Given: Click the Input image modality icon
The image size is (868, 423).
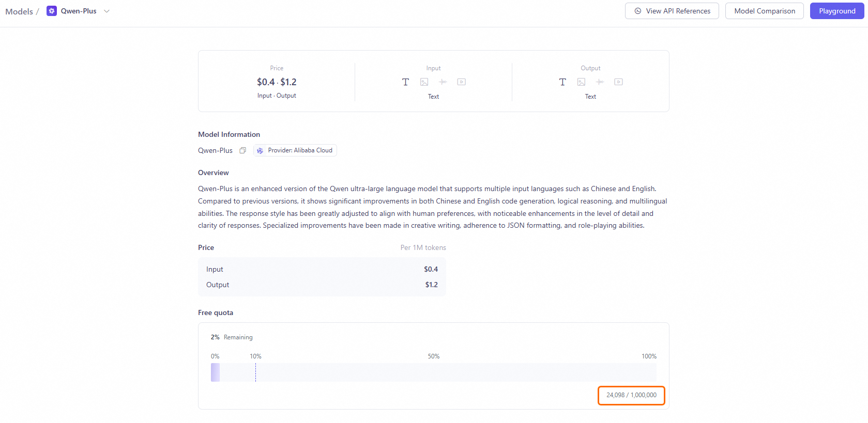Looking at the screenshot, I should click(424, 82).
